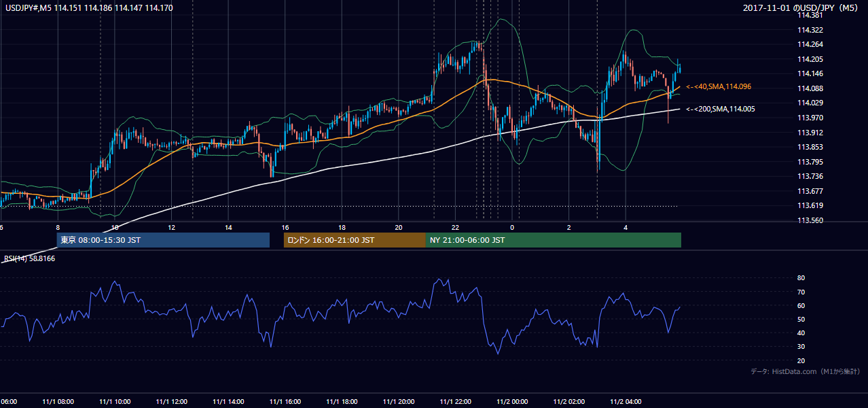The width and height of the screenshot is (868, 408).
Task: Click hour label 16 under the price chart
Action: [x=286, y=228]
